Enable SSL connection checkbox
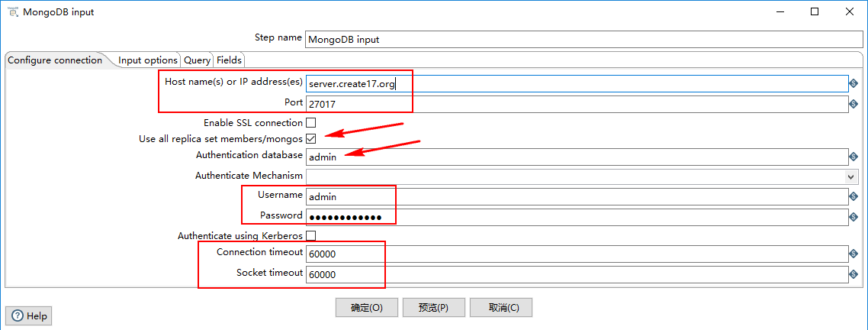 point(311,122)
